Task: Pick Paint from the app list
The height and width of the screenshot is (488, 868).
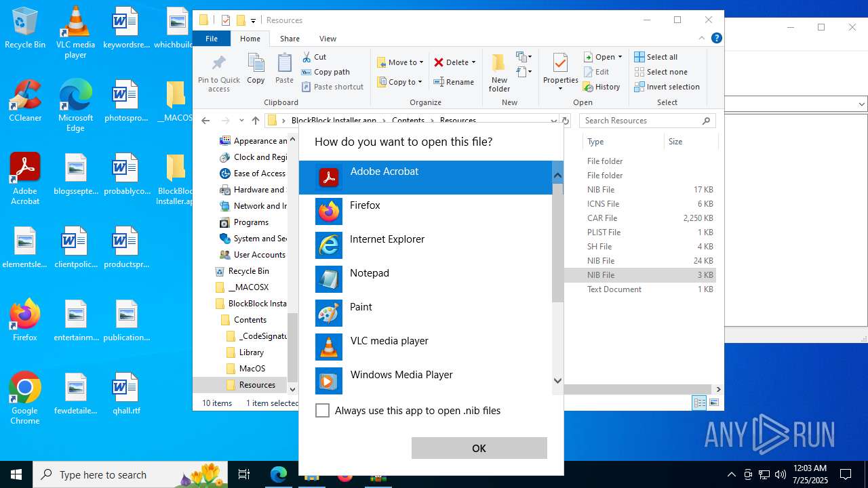Action: click(x=425, y=313)
